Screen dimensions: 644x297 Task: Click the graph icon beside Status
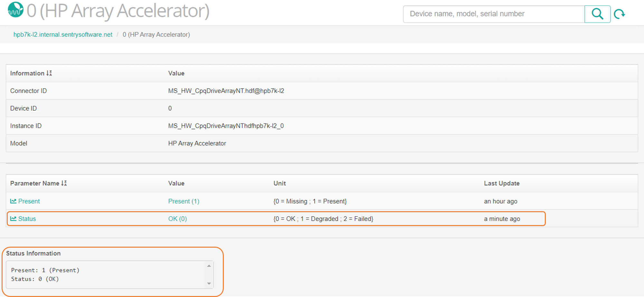click(x=13, y=219)
